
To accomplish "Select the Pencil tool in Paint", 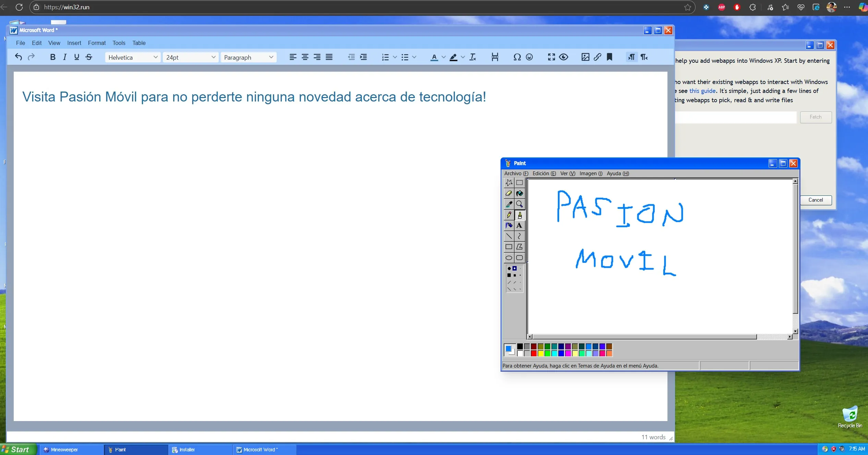I will (x=509, y=215).
